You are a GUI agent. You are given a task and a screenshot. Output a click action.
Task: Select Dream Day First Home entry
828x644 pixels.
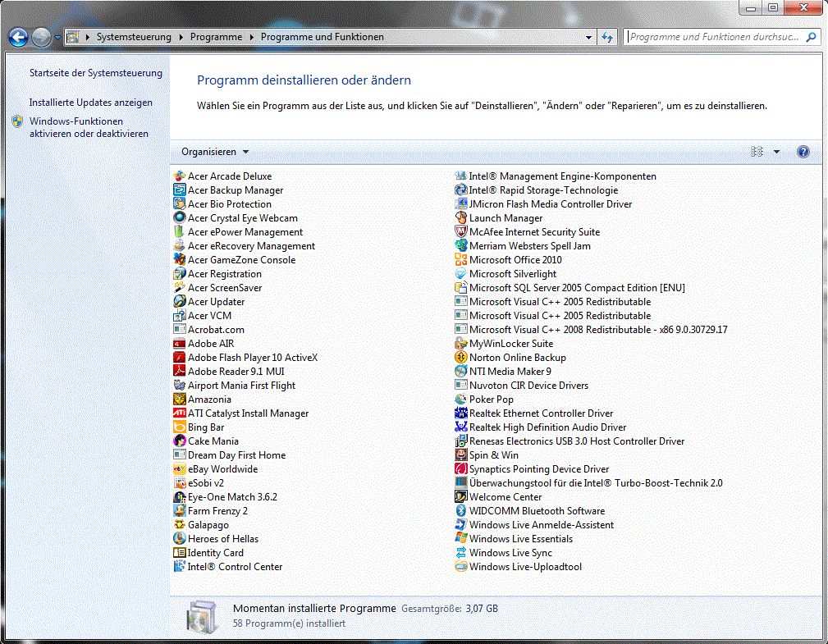(x=230, y=455)
